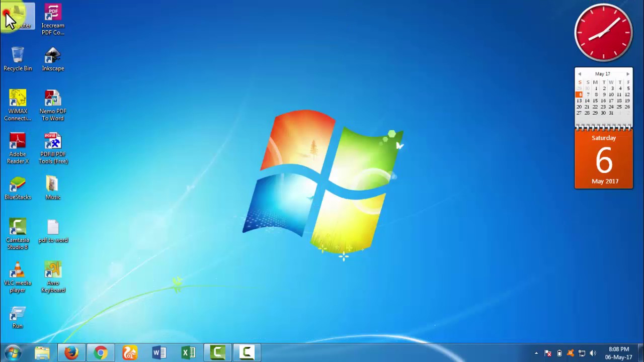Image resolution: width=644 pixels, height=362 pixels.
Task: Select day 31 in calendar gadget
Action: coord(611,113)
